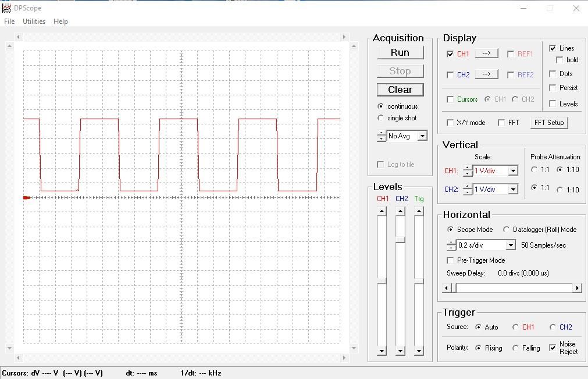Click the Clear button
This screenshot has height=379, width=588.
pos(400,90)
